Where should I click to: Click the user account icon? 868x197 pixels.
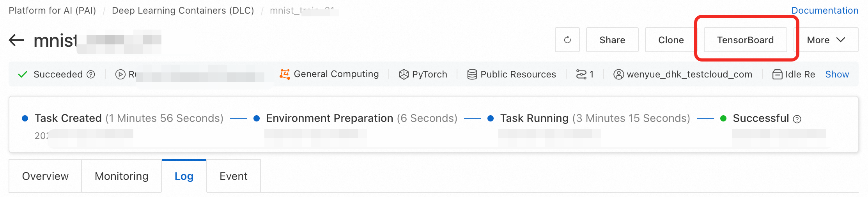point(618,74)
